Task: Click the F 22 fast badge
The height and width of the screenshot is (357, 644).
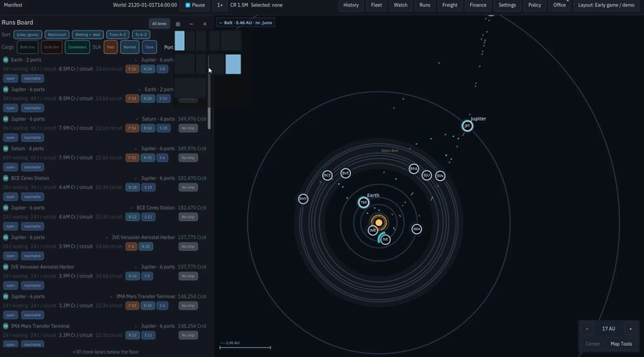Action: (x=132, y=158)
